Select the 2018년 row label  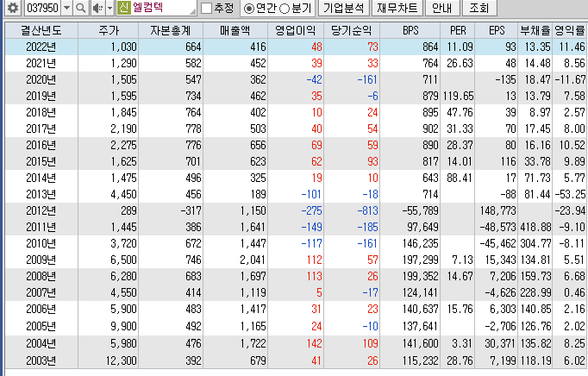point(41,112)
